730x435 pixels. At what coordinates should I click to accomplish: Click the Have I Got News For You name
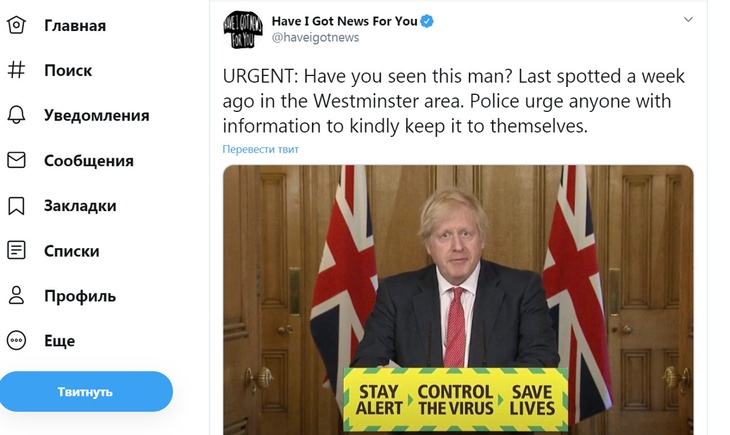tap(344, 21)
